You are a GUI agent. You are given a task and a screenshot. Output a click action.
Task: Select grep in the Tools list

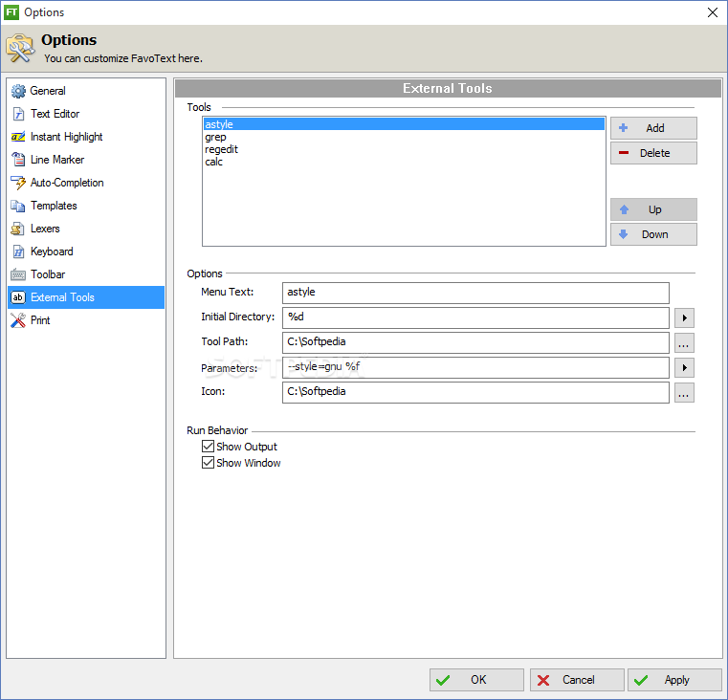[x=404, y=137]
